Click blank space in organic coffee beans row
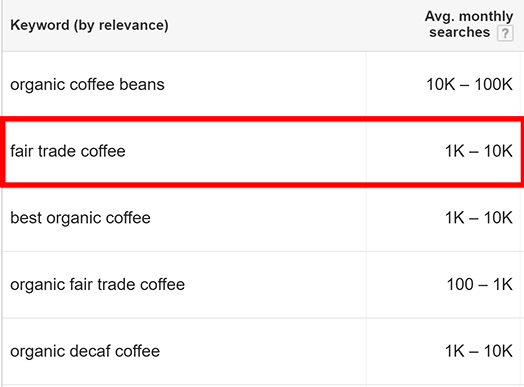 (264, 85)
